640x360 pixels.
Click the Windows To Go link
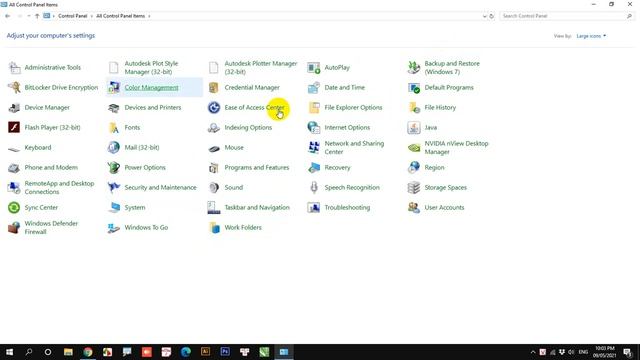(x=146, y=227)
